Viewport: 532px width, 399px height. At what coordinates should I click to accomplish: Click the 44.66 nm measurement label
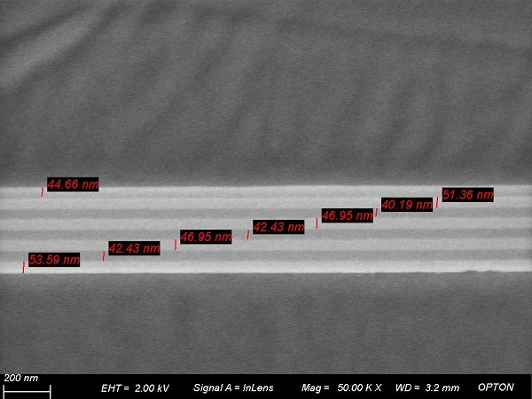pyautogui.click(x=73, y=184)
